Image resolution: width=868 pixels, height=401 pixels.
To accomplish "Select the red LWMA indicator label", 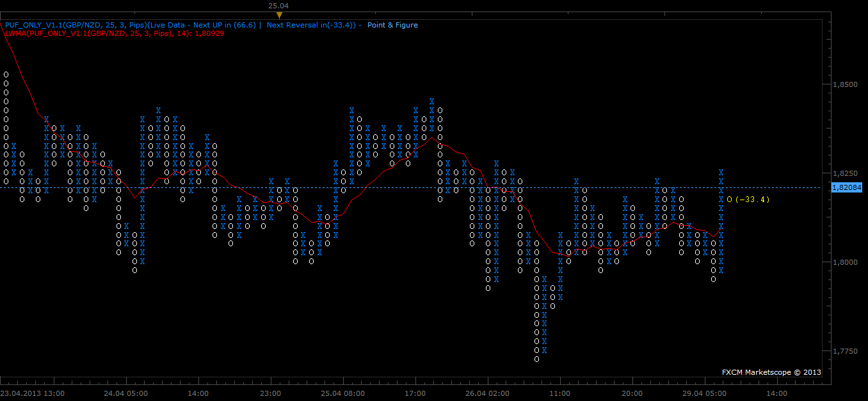I will pyautogui.click(x=115, y=33).
